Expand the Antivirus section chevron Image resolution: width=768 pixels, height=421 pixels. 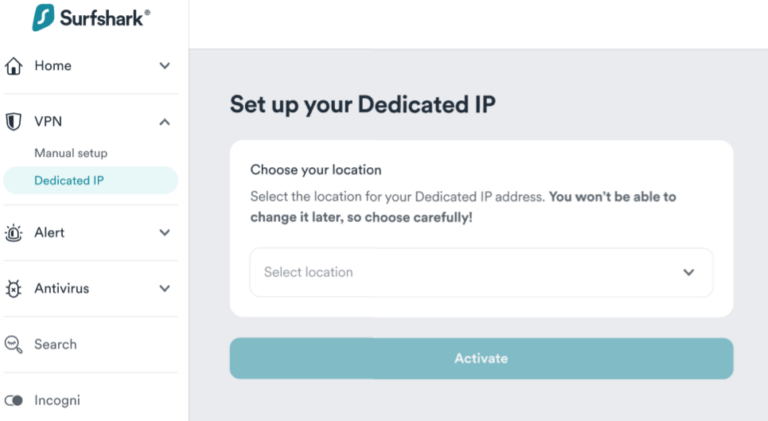click(x=165, y=289)
